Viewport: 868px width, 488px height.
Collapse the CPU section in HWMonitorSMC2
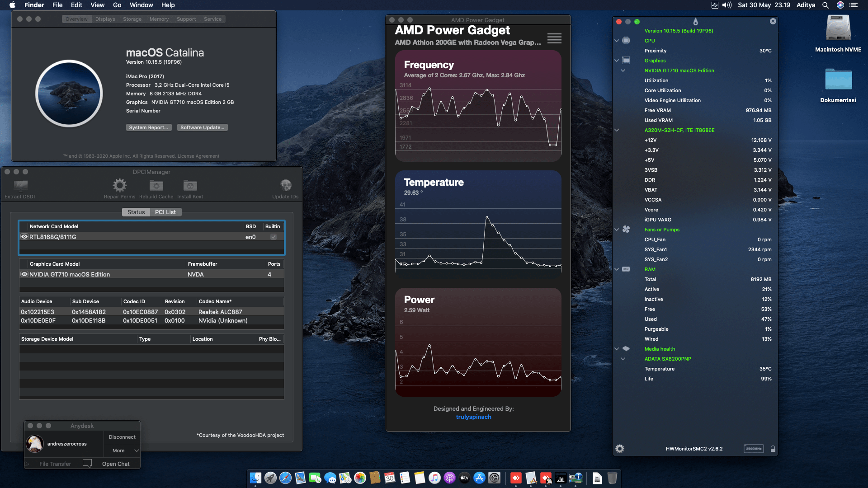(x=617, y=41)
